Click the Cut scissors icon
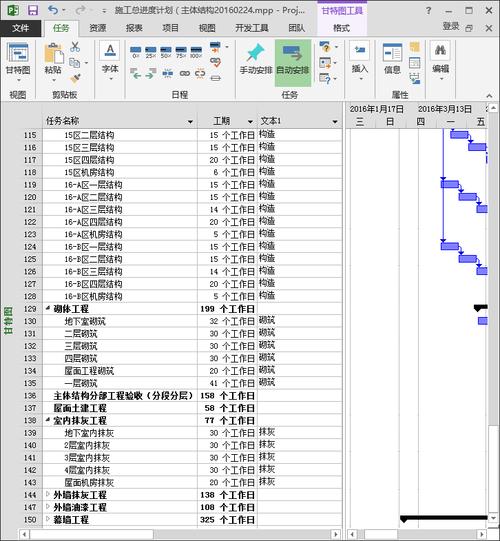Screen dimensions: 500x541 75,47
